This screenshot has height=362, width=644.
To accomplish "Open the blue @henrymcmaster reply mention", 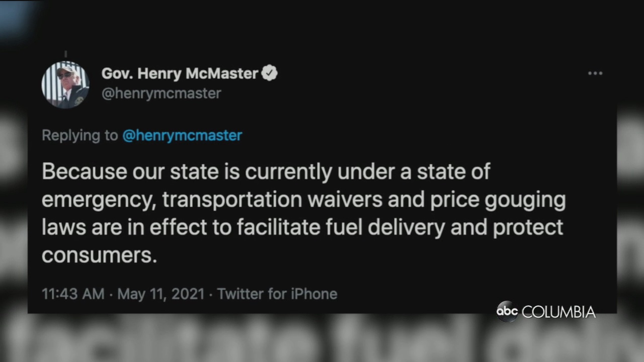I will [182, 135].
